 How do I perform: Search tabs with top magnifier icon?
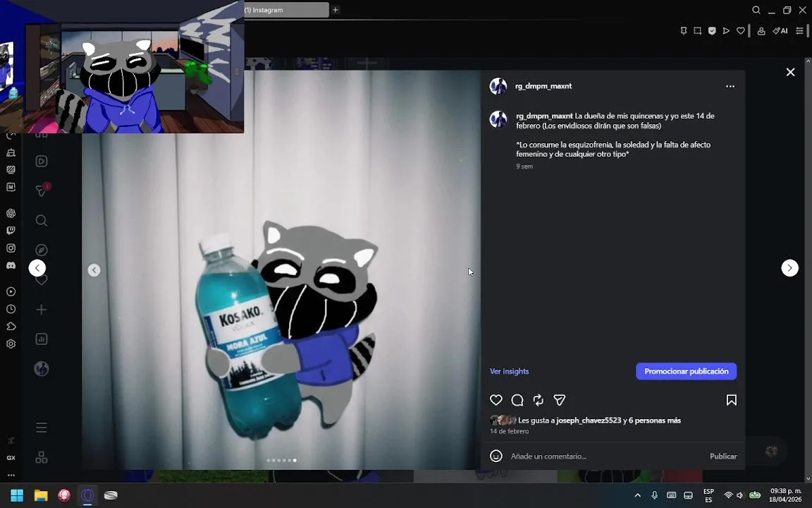[x=756, y=10]
